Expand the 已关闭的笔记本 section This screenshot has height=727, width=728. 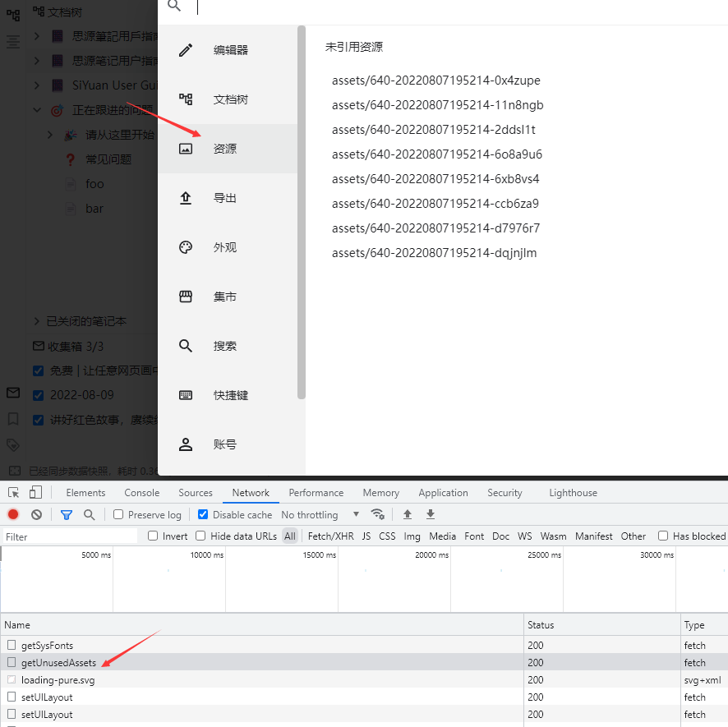pyautogui.click(x=37, y=321)
